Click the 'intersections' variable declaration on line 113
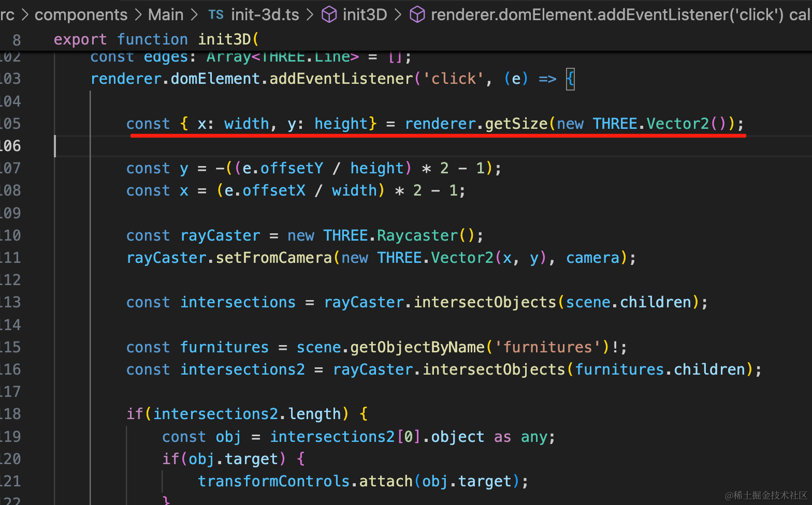 pyautogui.click(x=238, y=302)
